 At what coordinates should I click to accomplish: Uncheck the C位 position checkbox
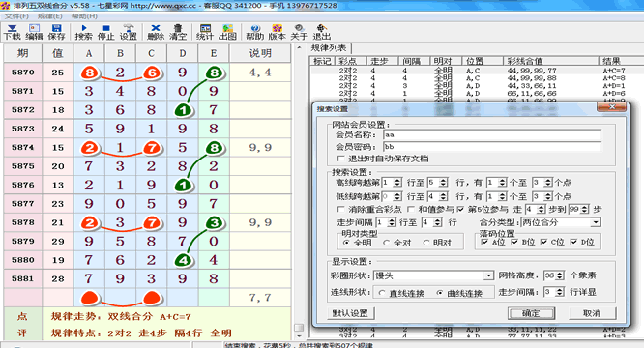543,242
